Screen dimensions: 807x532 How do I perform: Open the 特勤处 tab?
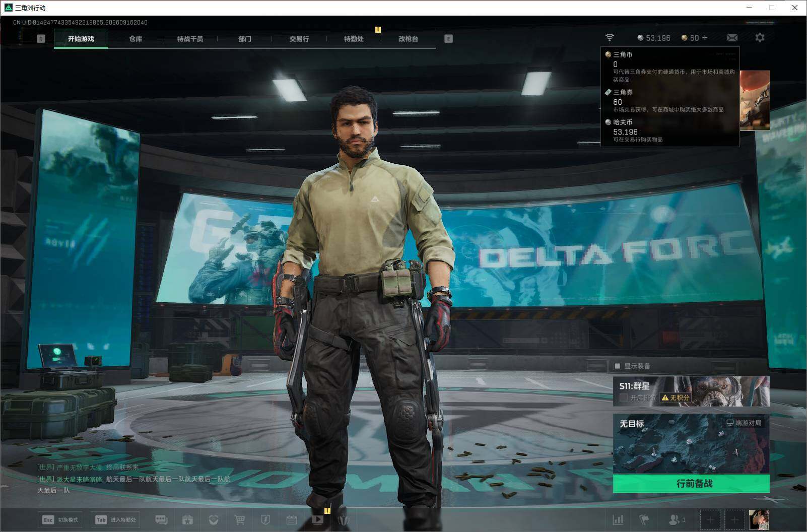pyautogui.click(x=354, y=39)
